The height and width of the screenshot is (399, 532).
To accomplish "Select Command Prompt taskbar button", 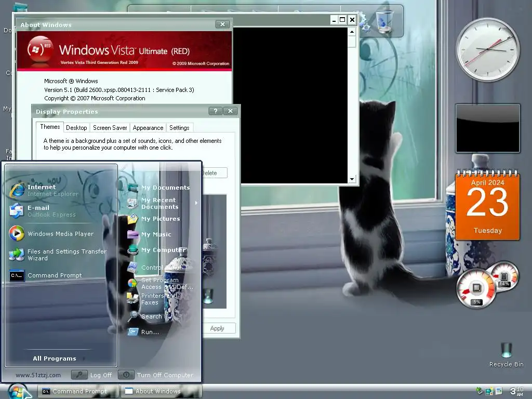I will [x=78, y=391].
